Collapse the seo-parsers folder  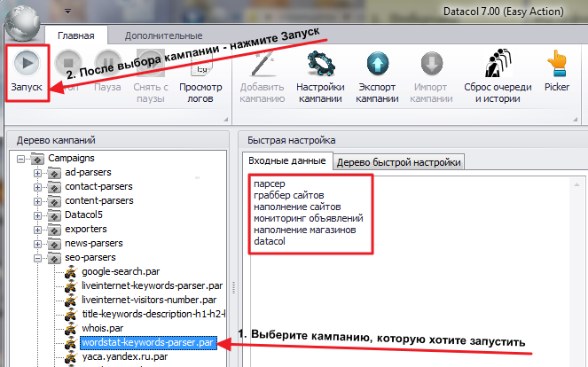(x=37, y=258)
